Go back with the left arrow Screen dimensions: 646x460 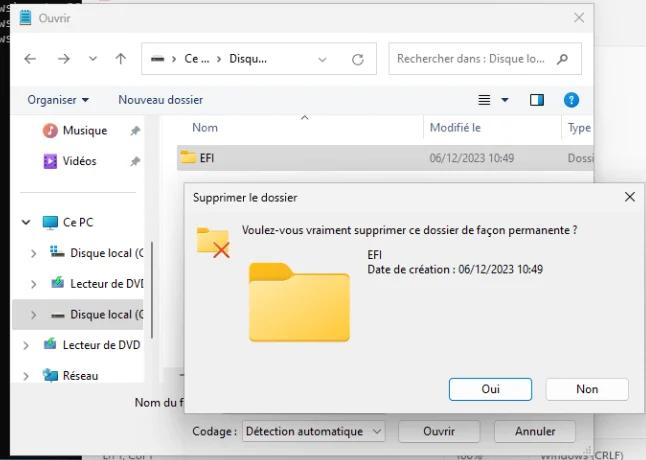(30, 59)
